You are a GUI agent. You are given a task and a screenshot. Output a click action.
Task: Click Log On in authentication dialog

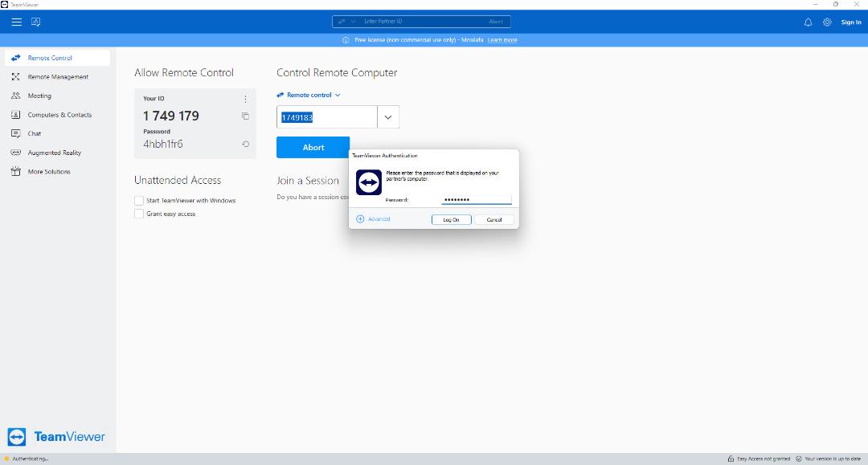[451, 219]
